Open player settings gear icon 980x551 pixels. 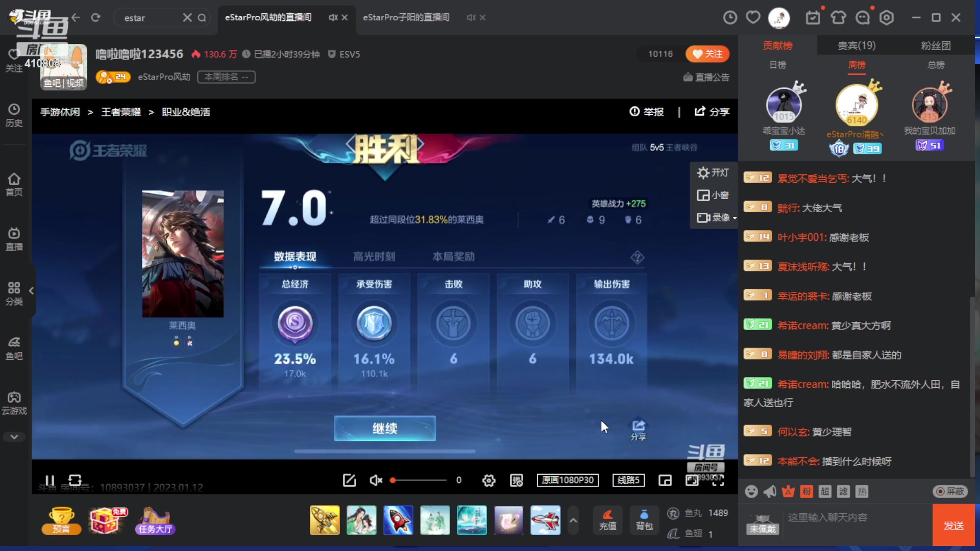(x=489, y=480)
